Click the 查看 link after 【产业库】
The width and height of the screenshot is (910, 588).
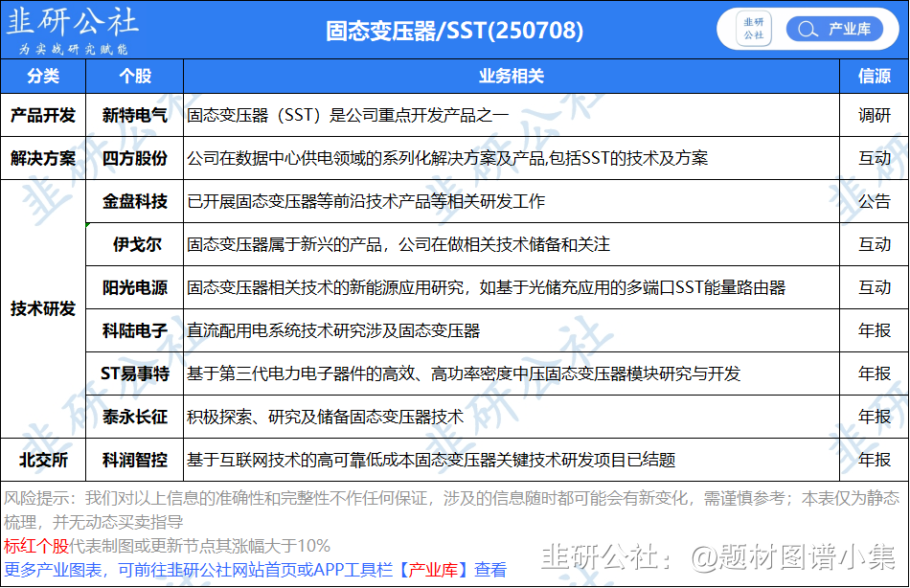pyautogui.click(x=490, y=570)
